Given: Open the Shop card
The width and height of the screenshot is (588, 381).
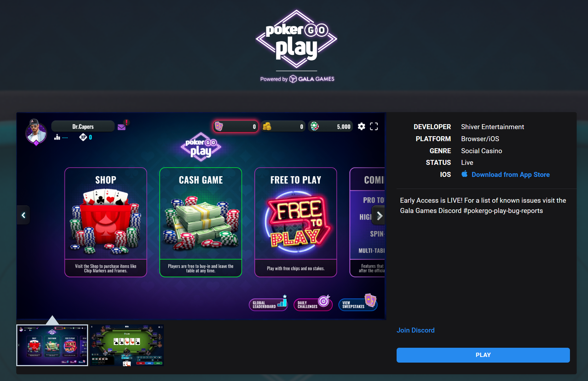Looking at the screenshot, I should click(x=106, y=222).
